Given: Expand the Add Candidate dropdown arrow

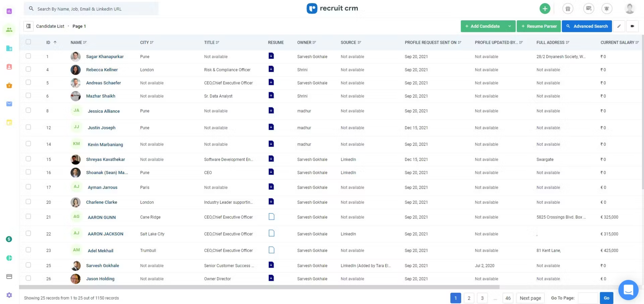Looking at the screenshot, I should click(x=510, y=26).
